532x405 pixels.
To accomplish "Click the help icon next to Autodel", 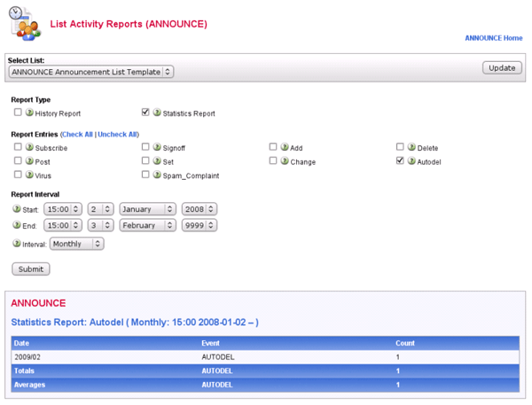I will pos(411,161).
